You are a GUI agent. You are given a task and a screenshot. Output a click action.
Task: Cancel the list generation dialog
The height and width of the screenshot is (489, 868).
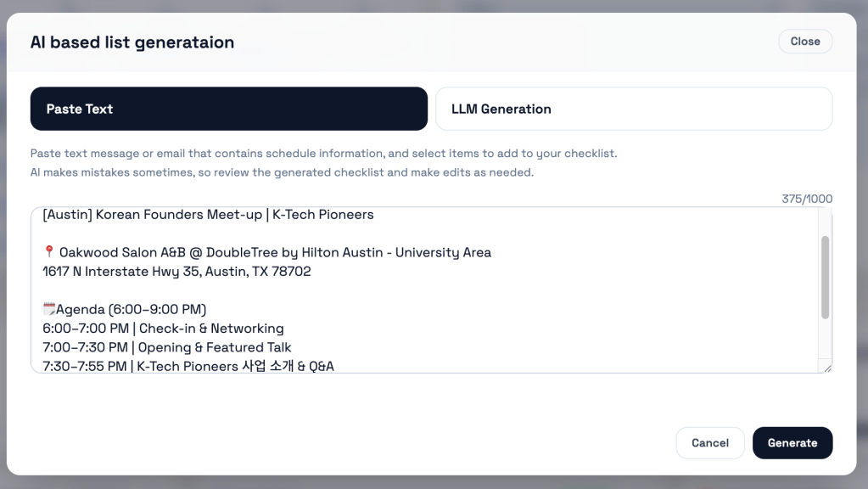pyautogui.click(x=710, y=442)
